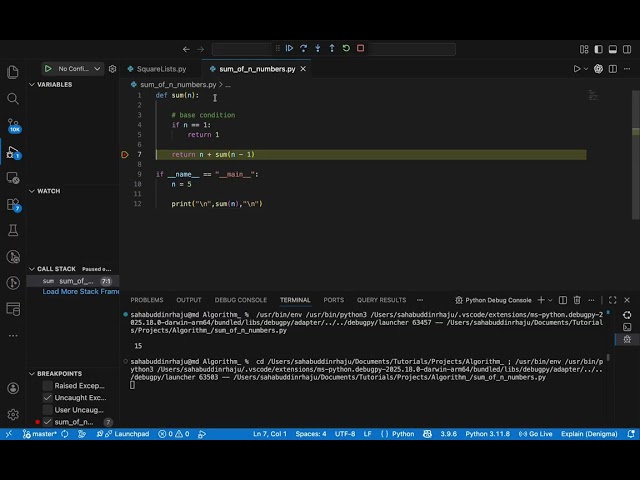The width and height of the screenshot is (640, 480).
Task: Open the Testing flask icon view
Action: point(13,230)
